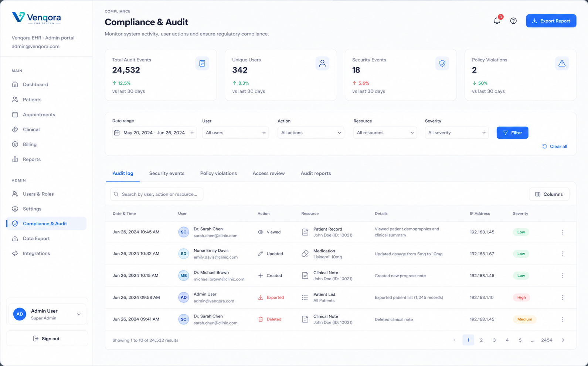Open the All actions dropdown
The height and width of the screenshot is (366, 588).
point(311,133)
